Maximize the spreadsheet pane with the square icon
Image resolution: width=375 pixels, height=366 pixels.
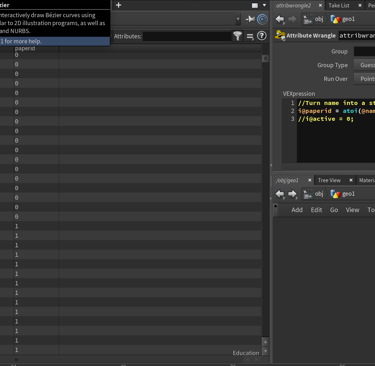255,5
